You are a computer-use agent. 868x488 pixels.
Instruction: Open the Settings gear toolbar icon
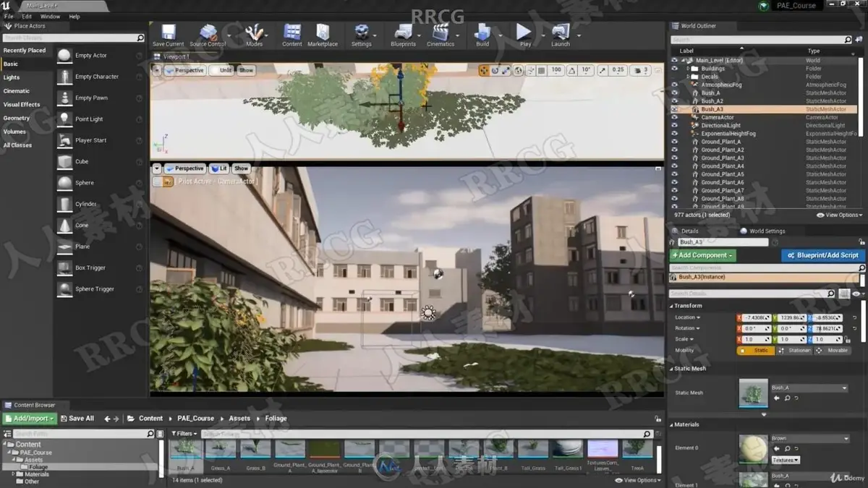pyautogui.click(x=361, y=33)
